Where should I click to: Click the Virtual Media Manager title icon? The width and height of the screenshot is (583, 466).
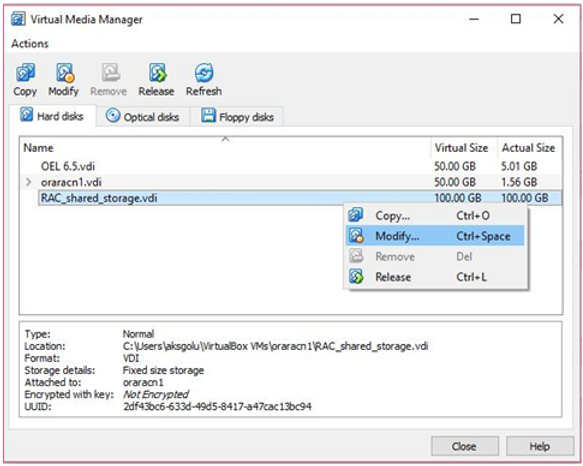tap(18, 19)
